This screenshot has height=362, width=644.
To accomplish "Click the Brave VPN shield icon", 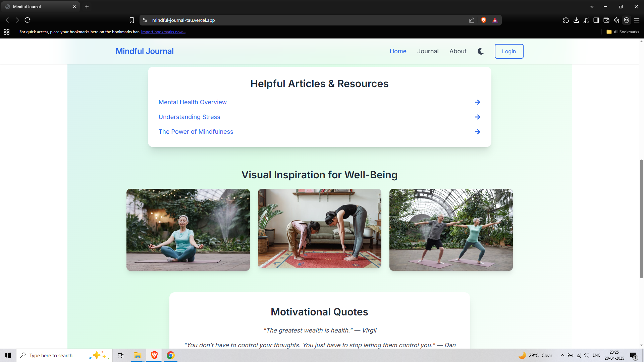I will tap(627, 20).
